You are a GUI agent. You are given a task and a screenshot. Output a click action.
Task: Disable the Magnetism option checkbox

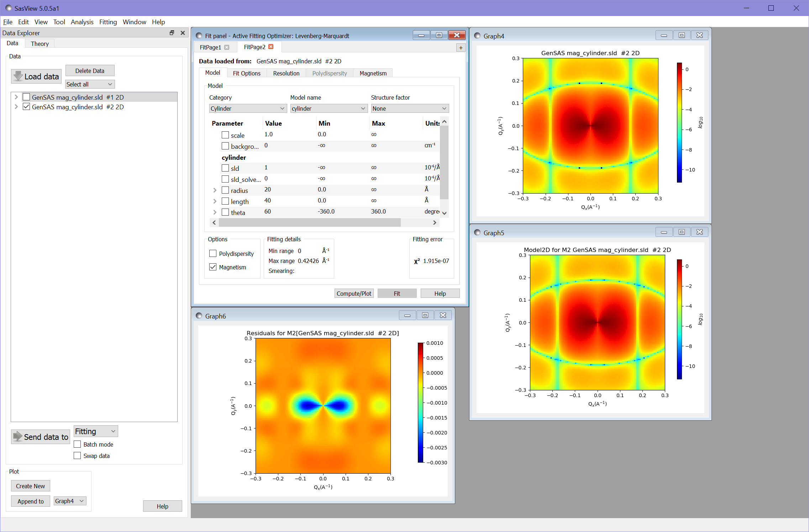click(x=213, y=267)
